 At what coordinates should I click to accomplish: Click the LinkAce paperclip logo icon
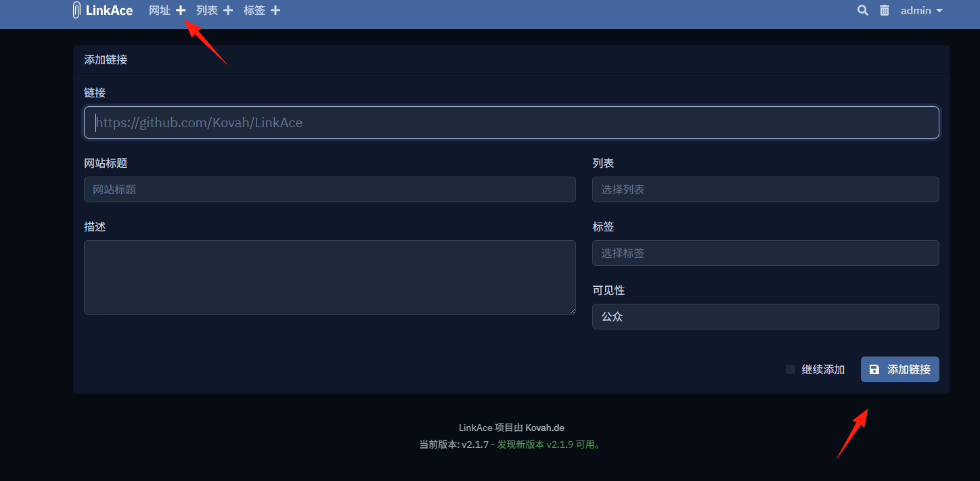point(76,10)
